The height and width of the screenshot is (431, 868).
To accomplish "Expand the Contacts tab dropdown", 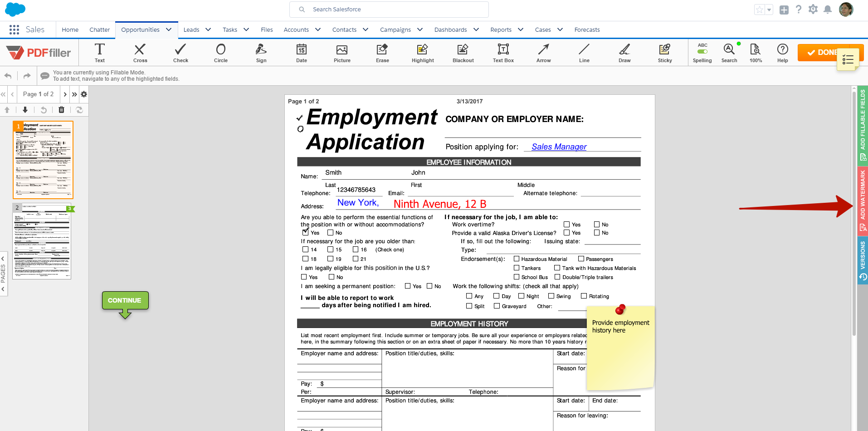I will [x=366, y=29].
